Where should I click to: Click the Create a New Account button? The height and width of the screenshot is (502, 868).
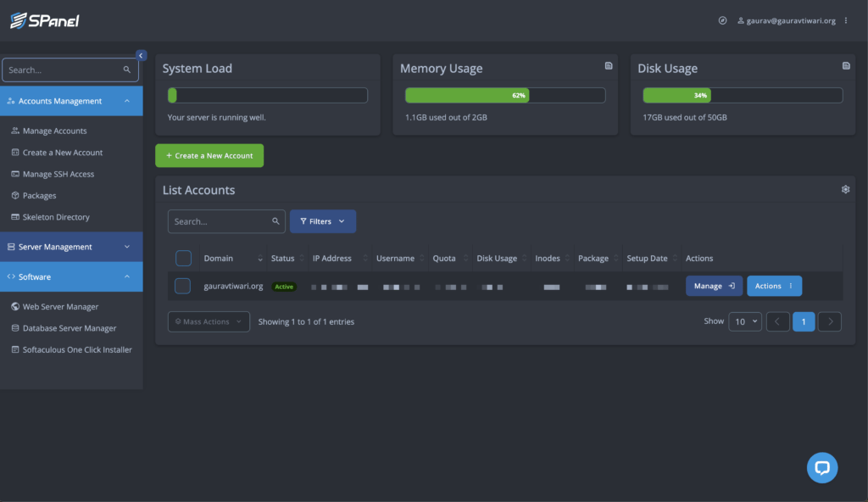[x=209, y=156]
